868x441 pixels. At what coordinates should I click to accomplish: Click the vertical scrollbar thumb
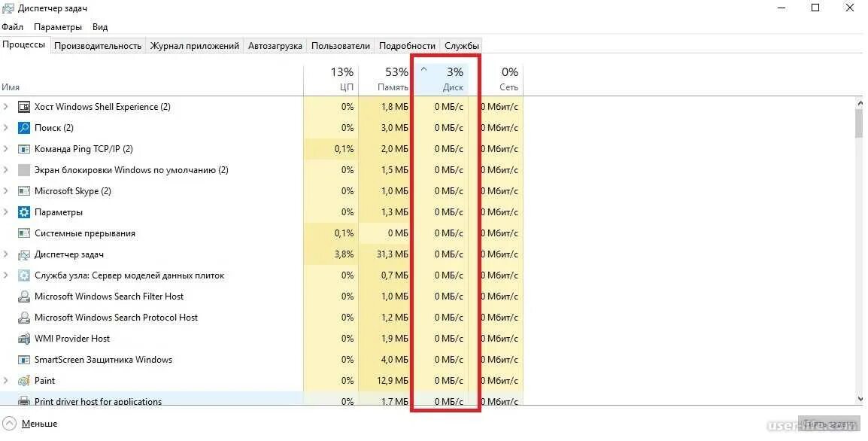tap(860, 123)
